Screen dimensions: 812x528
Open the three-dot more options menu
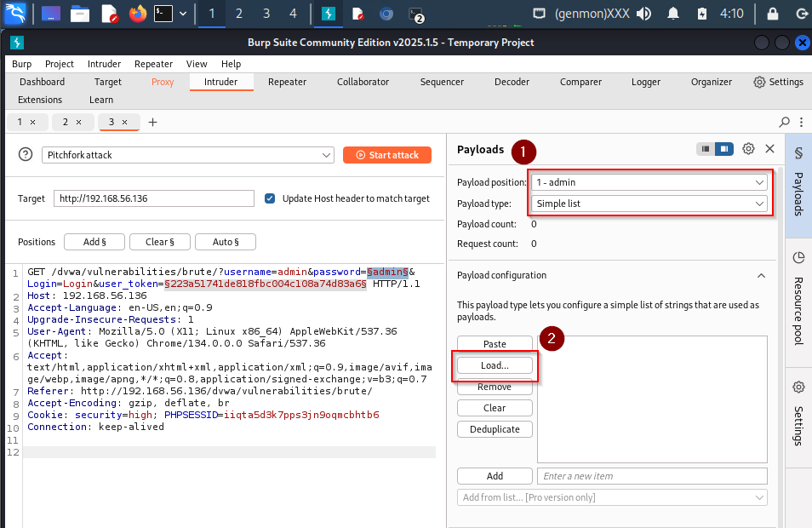(801, 123)
